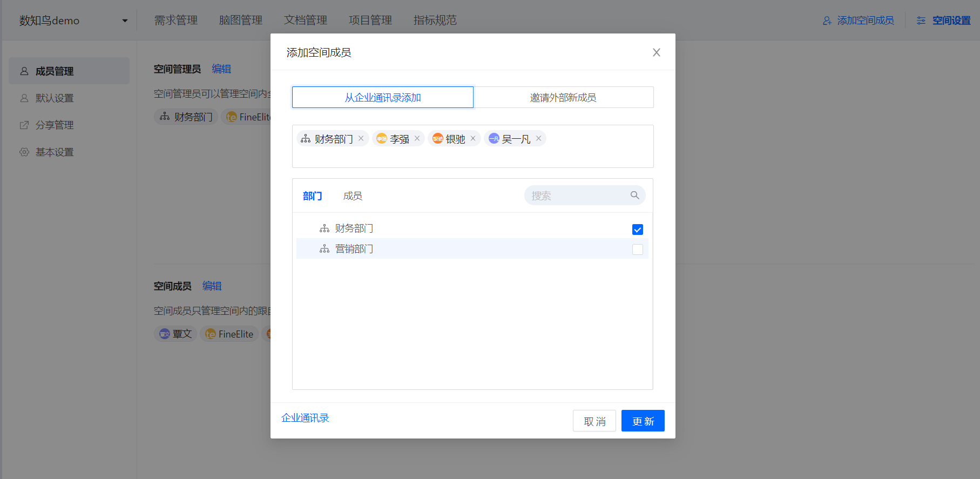980x479 pixels.
Task: Click the org icon beside 营销部门 list row
Action: click(325, 249)
